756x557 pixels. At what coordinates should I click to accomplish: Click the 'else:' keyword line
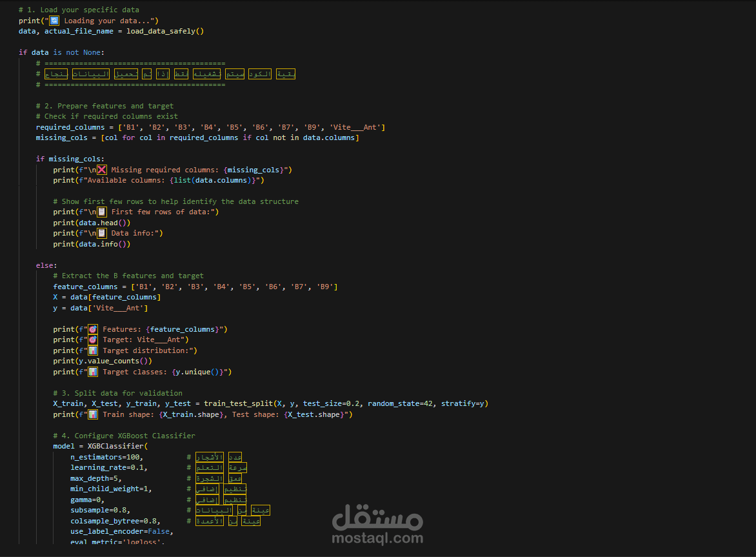tap(46, 265)
